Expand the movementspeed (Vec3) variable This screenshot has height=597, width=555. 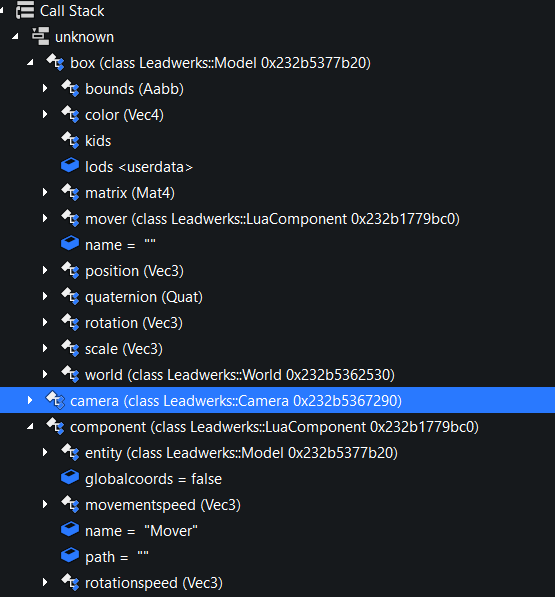[x=45, y=504]
